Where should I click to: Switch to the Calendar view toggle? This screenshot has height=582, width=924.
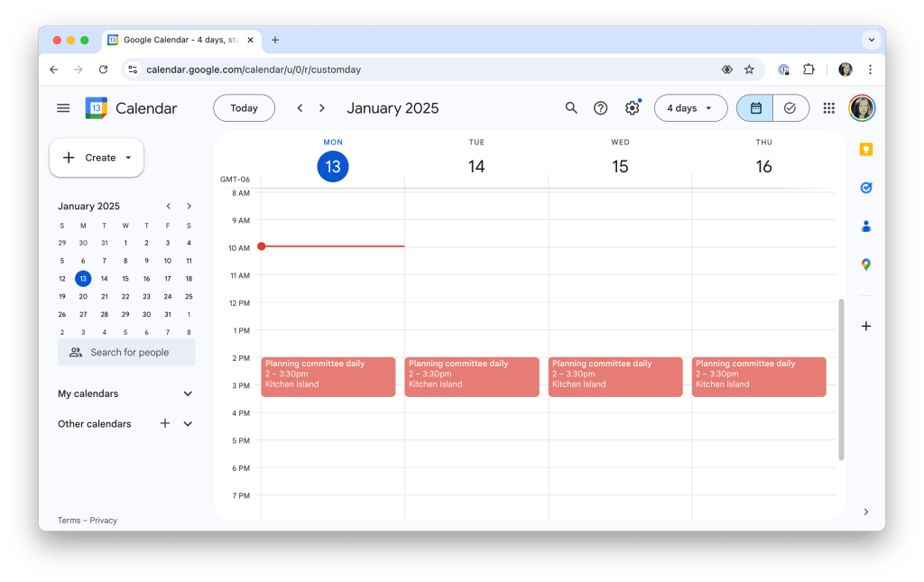[755, 108]
